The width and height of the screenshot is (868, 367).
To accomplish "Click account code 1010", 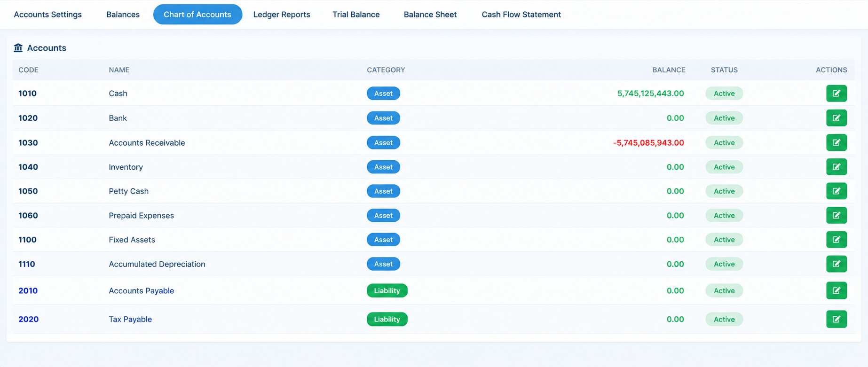I will 27,94.
